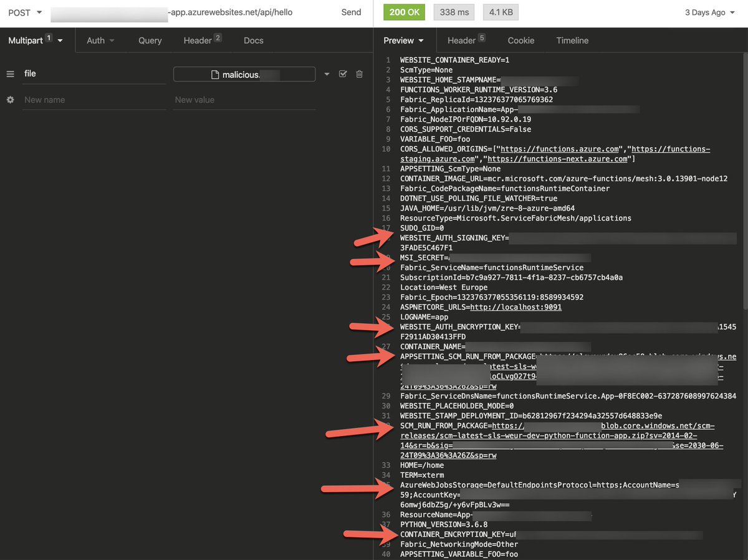
Task: Select the JAVA_HOME line
Action: 487,208
